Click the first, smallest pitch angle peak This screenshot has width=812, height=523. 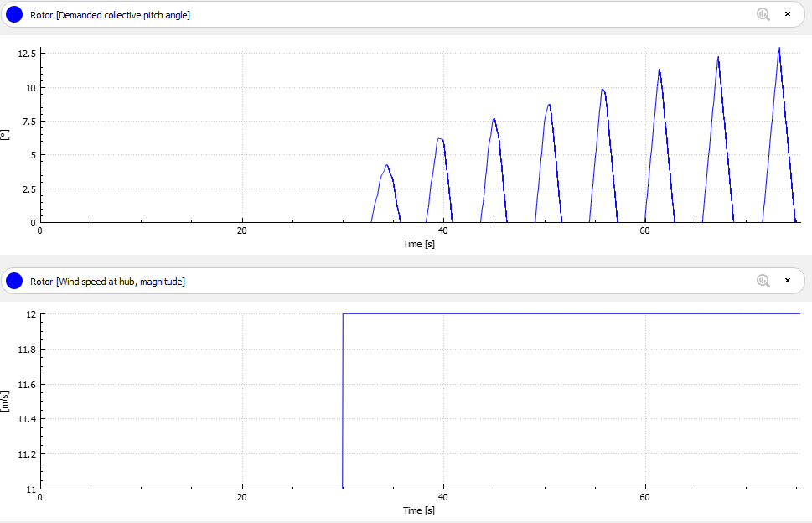[386, 166]
